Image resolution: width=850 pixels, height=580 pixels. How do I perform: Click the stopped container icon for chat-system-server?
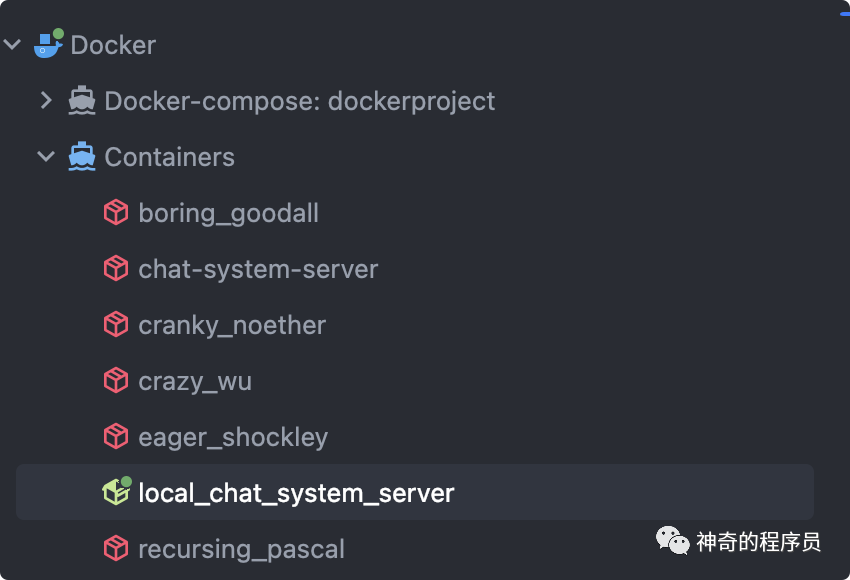point(116,268)
